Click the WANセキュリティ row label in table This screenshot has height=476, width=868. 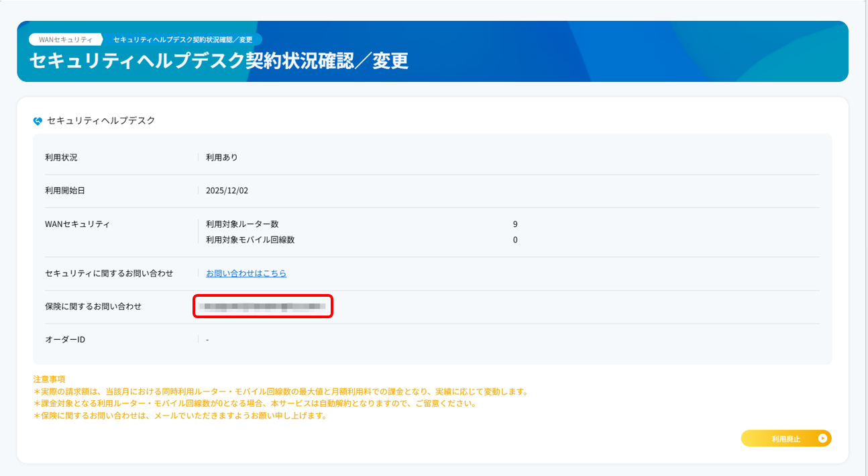(x=77, y=224)
